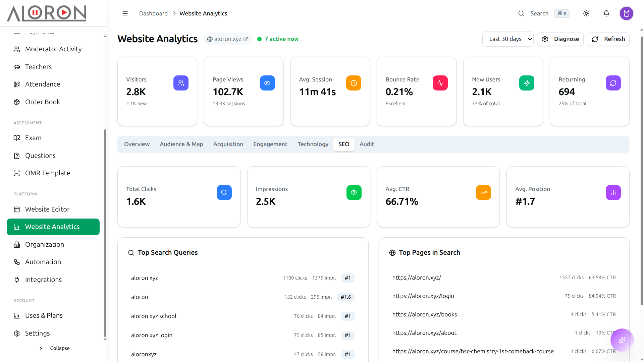Switch to the Audit tab
The image size is (644, 362).
click(367, 144)
